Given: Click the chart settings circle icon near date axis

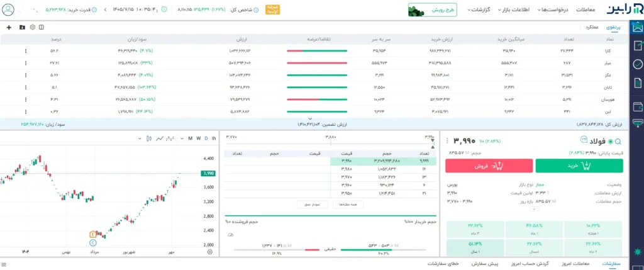Looking at the screenshot, I should (x=210, y=252).
